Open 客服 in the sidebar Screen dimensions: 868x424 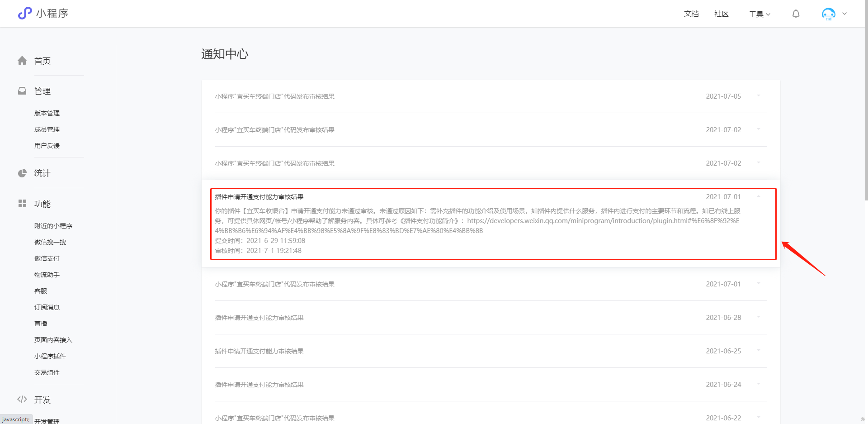coord(41,291)
